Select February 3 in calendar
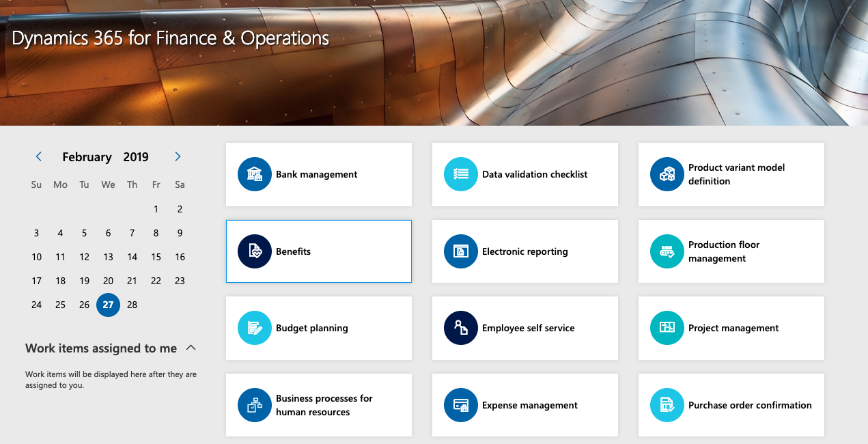868x444 pixels. [36, 233]
